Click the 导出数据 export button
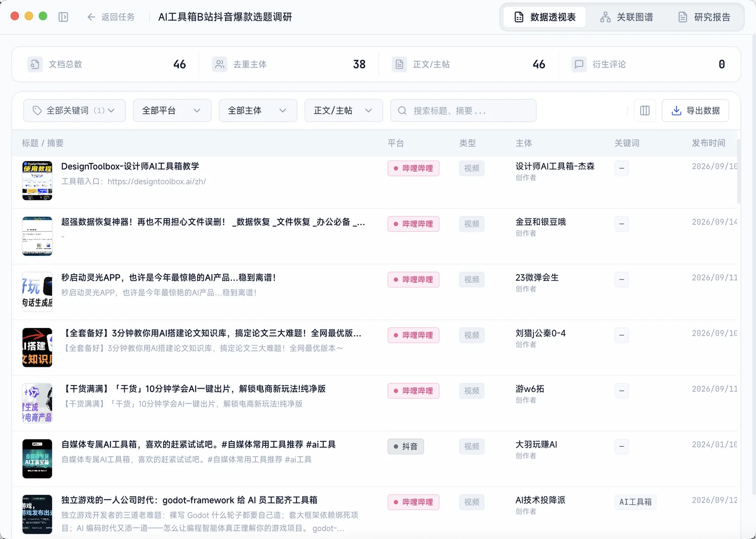The height and width of the screenshot is (539, 756). (696, 111)
